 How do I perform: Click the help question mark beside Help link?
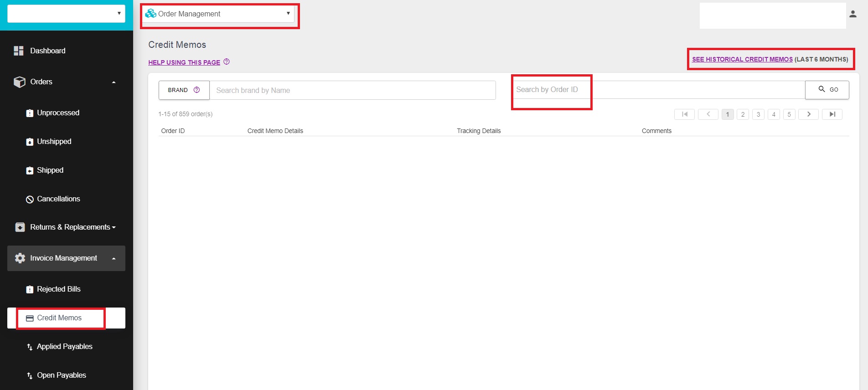point(227,62)
